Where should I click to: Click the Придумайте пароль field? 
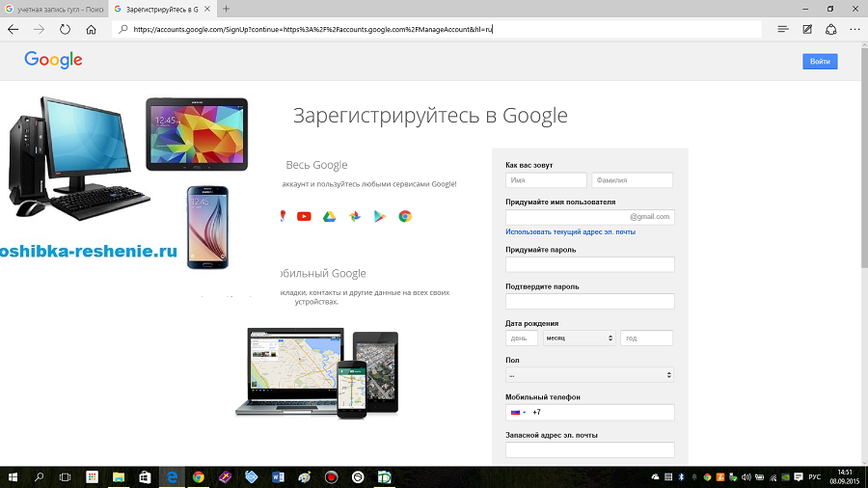coord(590,264)
